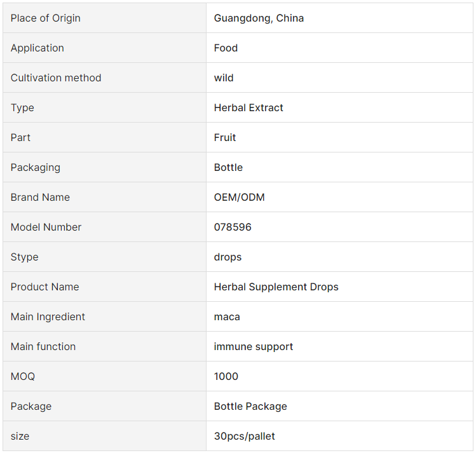Select the 'maca' main ingredient value
This screenshot has width=476, height=453.
tap(227, 317)
